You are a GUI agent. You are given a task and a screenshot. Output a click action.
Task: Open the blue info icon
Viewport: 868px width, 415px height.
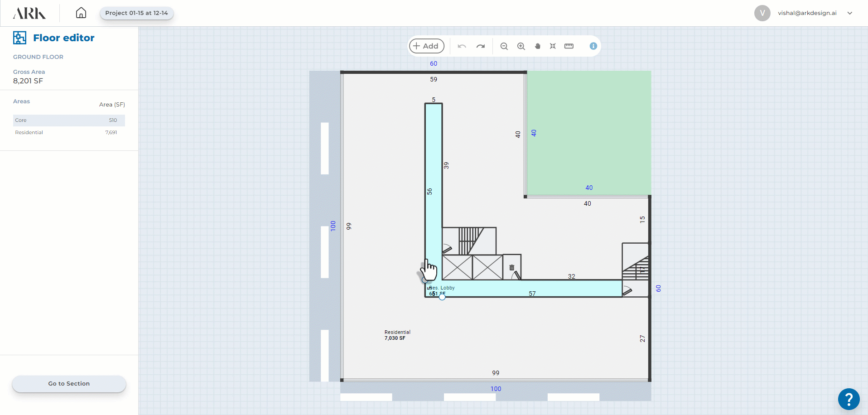tap(593, 46)
